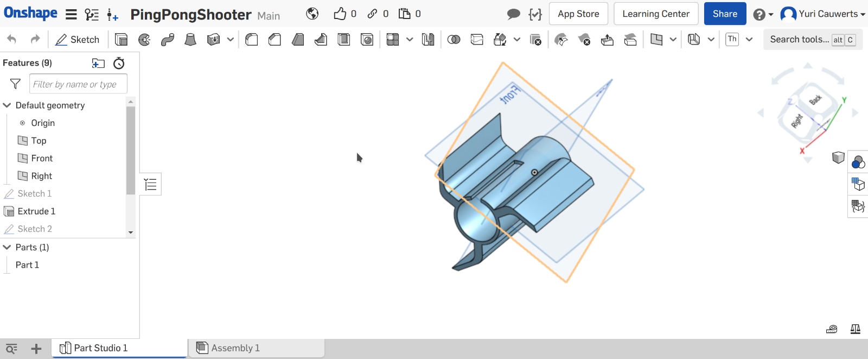This screenshot has height=359, width=868.
Task: Select the Move face tool
Action: point(607,39)
